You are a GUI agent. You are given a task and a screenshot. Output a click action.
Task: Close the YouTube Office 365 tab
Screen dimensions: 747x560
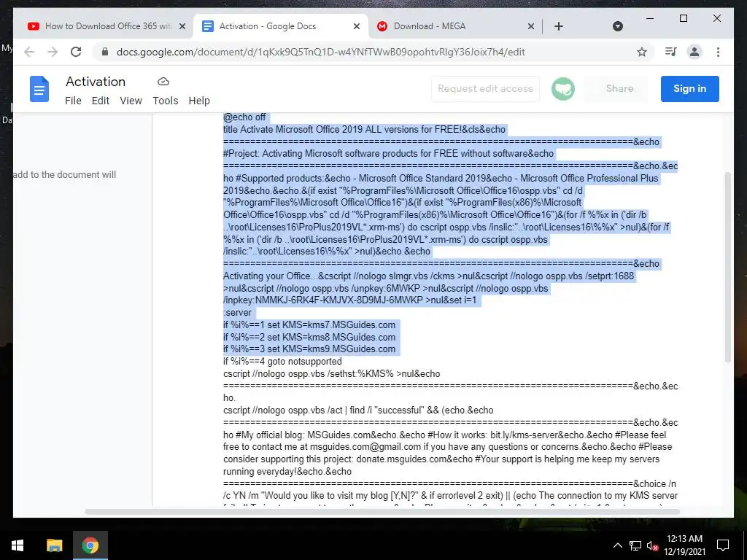182,26
